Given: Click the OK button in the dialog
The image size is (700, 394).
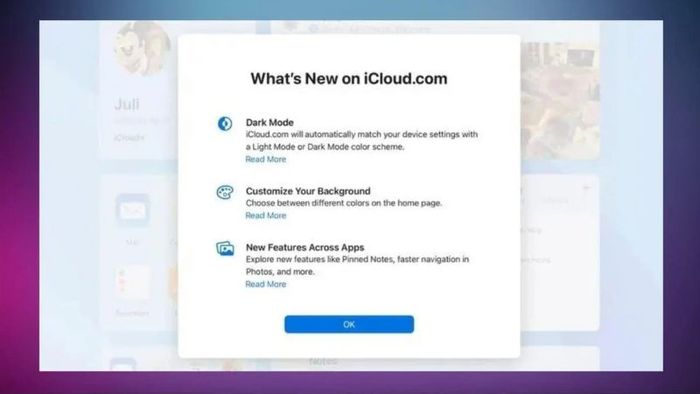Looking at the screenshot, I should click(349, 324).
